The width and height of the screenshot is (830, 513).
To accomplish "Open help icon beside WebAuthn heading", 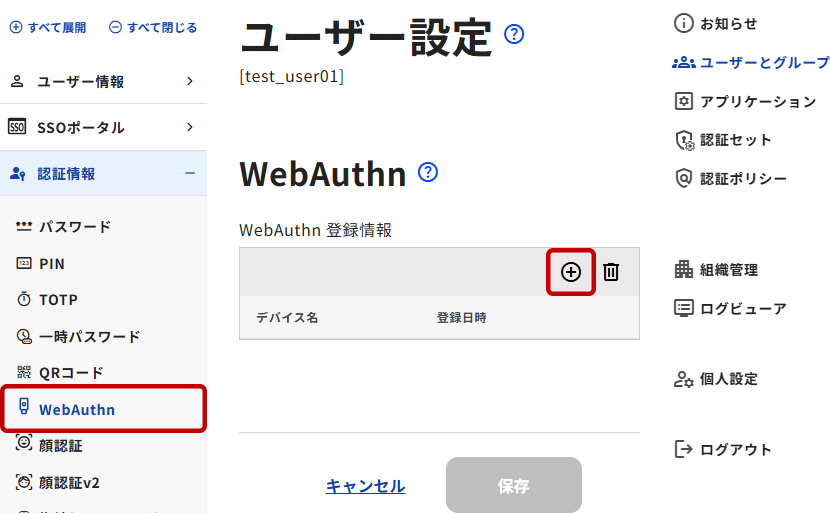I will pos(428,173).
